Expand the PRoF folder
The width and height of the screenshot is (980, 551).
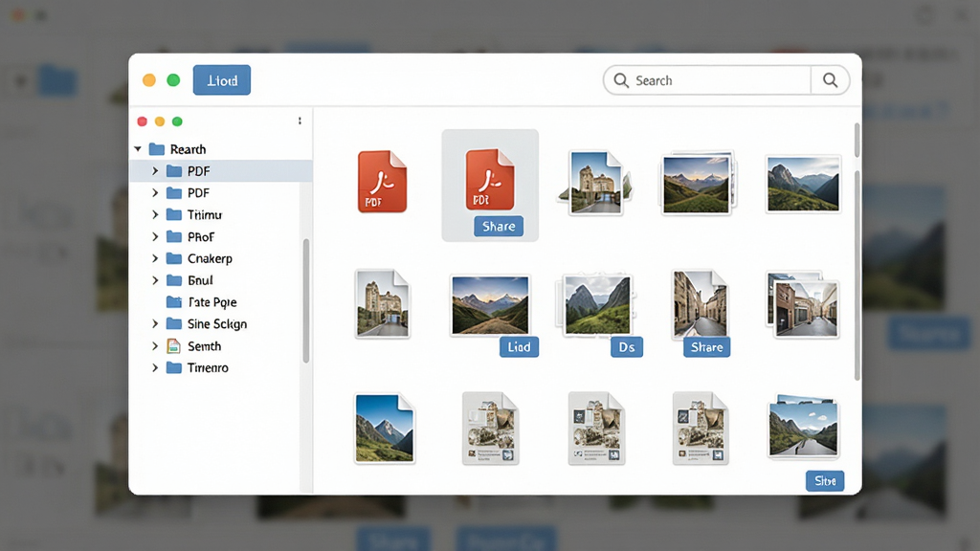(x=155, y=237)
